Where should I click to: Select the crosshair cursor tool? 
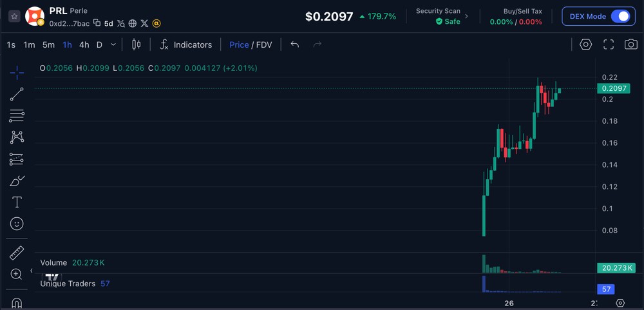[17, 73]
